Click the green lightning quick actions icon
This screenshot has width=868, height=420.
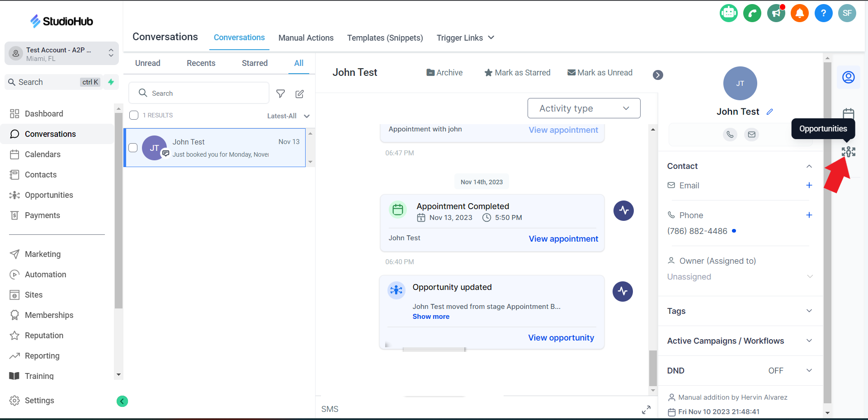[111, 82]
